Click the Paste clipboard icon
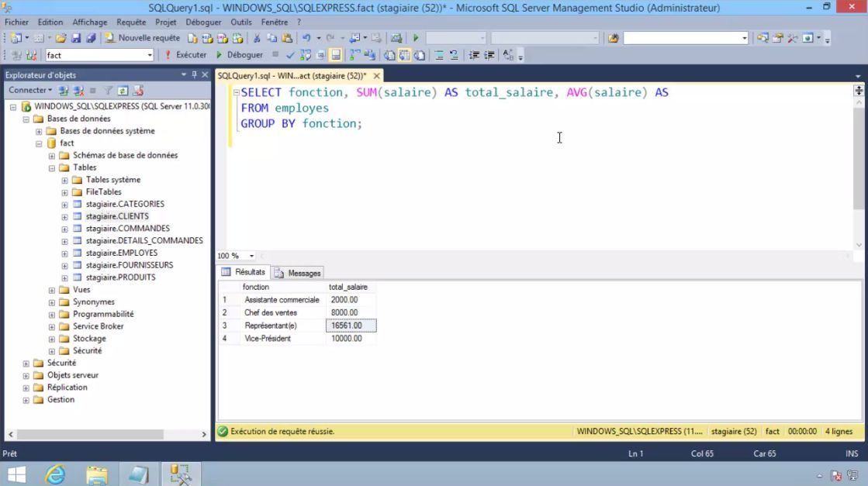 (x=287, y=38)
